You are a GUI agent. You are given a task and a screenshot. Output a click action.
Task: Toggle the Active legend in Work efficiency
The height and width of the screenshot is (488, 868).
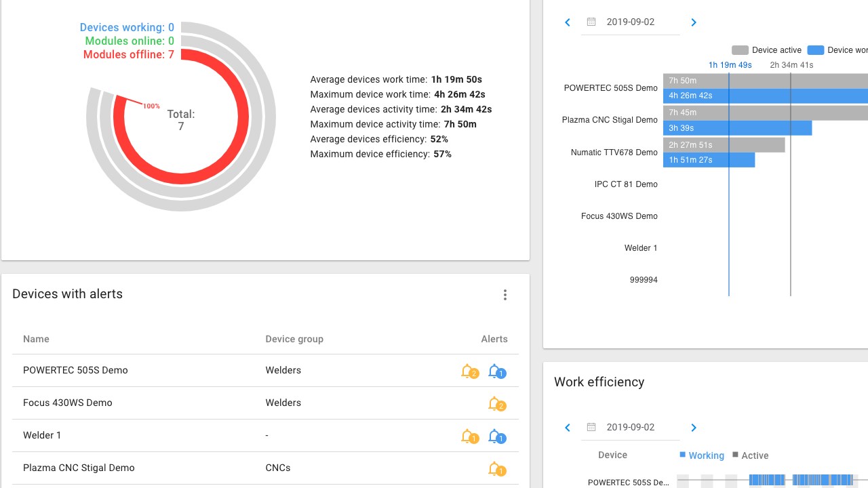[750, 455]
